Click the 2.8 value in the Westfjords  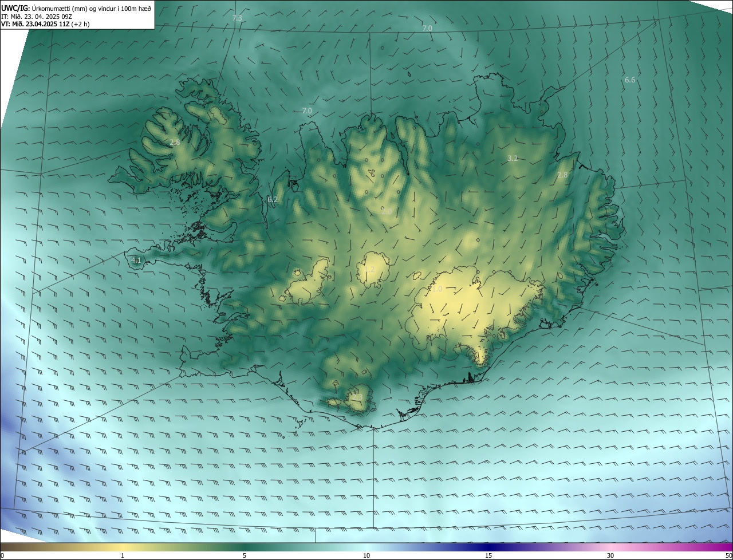[175, 143]
